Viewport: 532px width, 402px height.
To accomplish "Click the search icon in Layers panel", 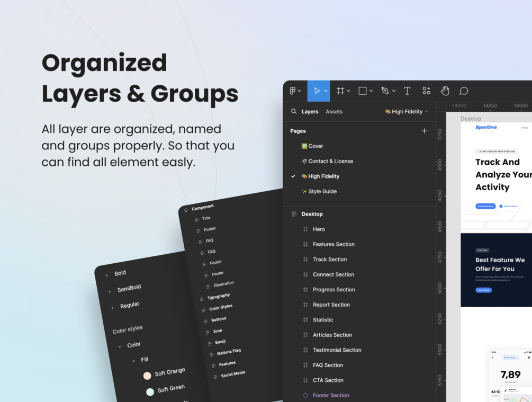I will click(x=294, y=111).
